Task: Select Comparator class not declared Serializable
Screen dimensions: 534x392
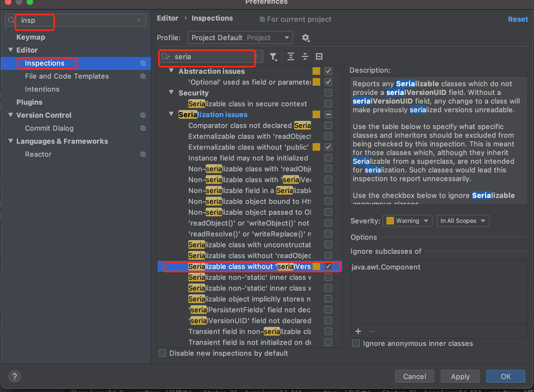Action: click(250, 126)
